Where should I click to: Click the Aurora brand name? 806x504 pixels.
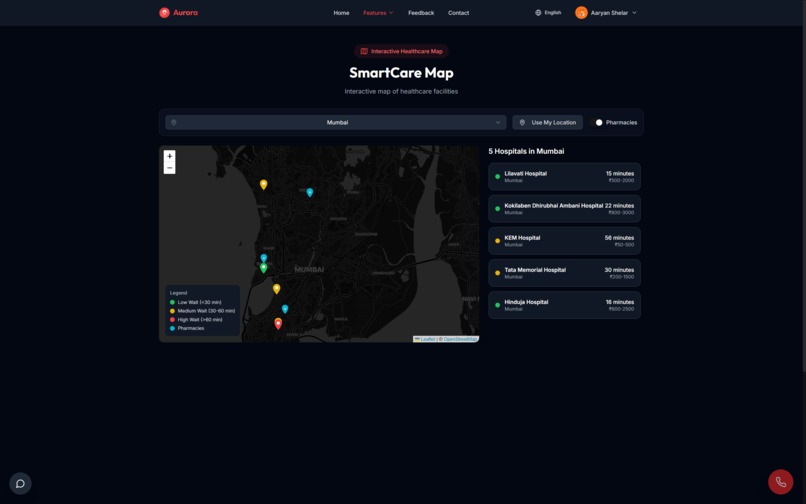(186, 13)
